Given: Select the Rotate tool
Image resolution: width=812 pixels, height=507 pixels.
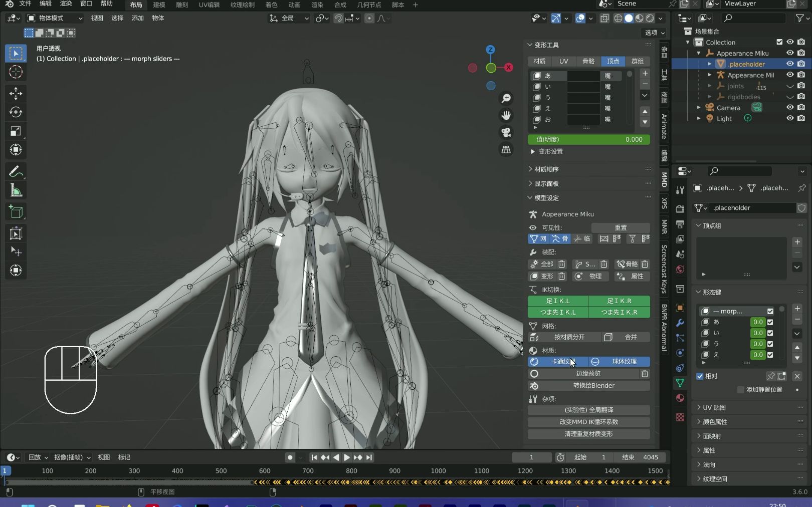Looking at the screenshot, I should (16, 112).
